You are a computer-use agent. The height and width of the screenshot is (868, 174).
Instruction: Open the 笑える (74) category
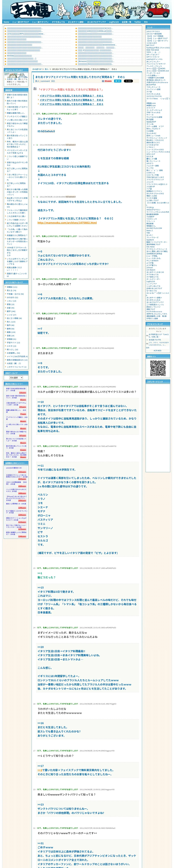point(11,290)
